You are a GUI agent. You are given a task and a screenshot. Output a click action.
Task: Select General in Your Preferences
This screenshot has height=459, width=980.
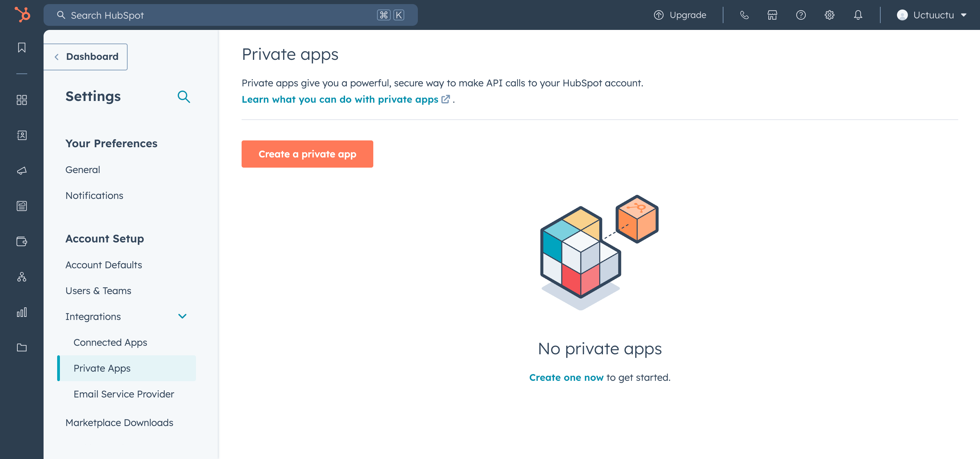coord(83,169)
